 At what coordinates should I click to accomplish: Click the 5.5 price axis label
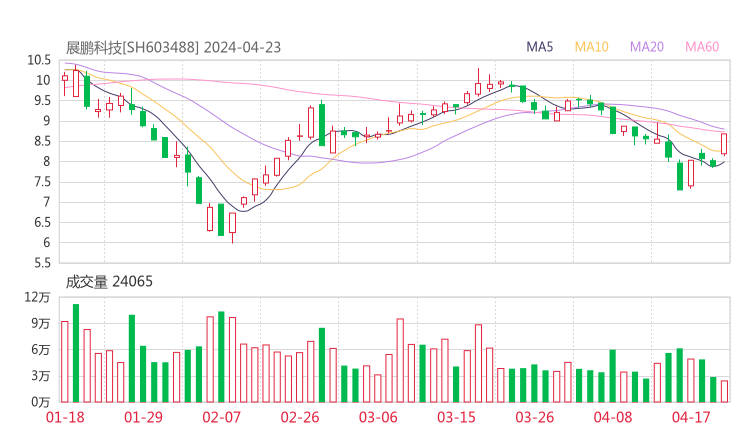tap(42, 263)
